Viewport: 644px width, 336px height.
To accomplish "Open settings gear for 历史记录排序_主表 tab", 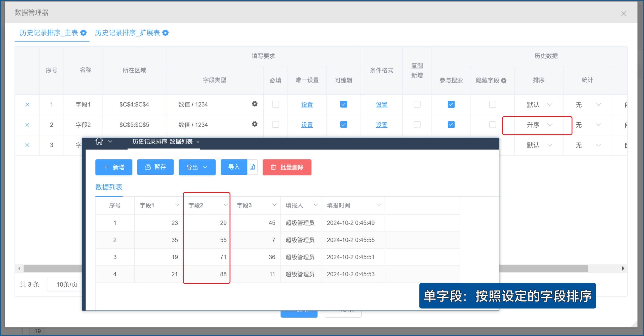I will [x=84, y=33].
